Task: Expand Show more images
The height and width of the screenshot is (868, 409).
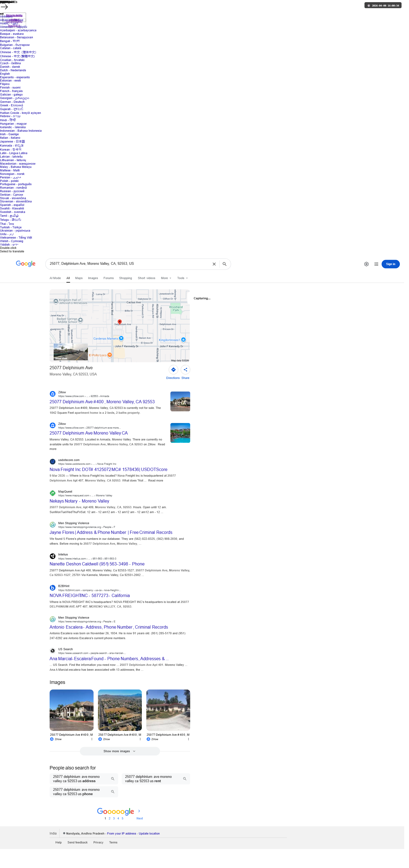Action: tap(119, 751)
